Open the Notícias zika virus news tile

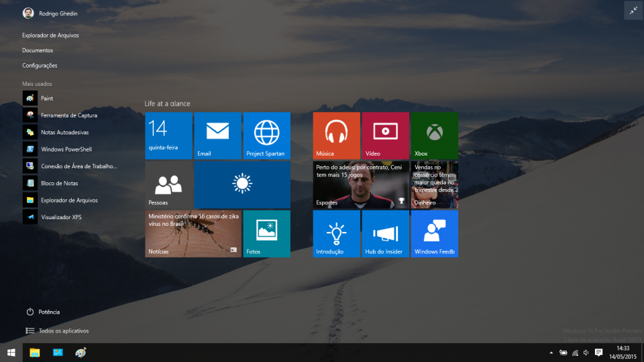pos(193,233)
